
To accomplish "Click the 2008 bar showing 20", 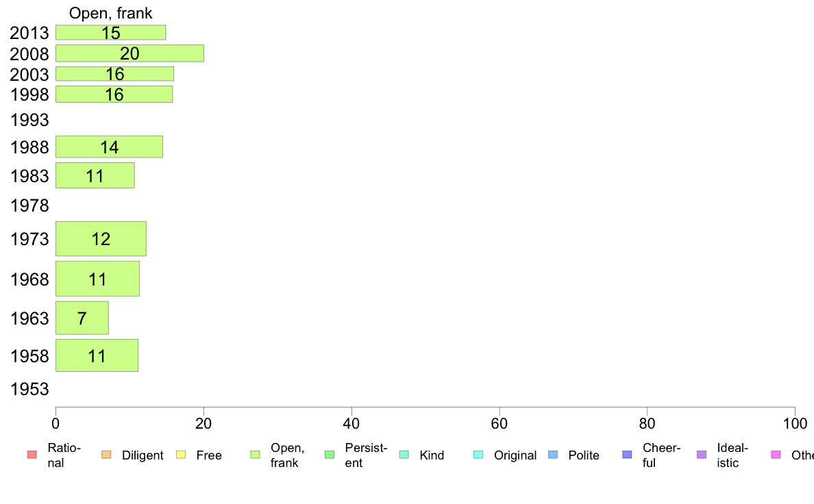I will tap(129, 53).
